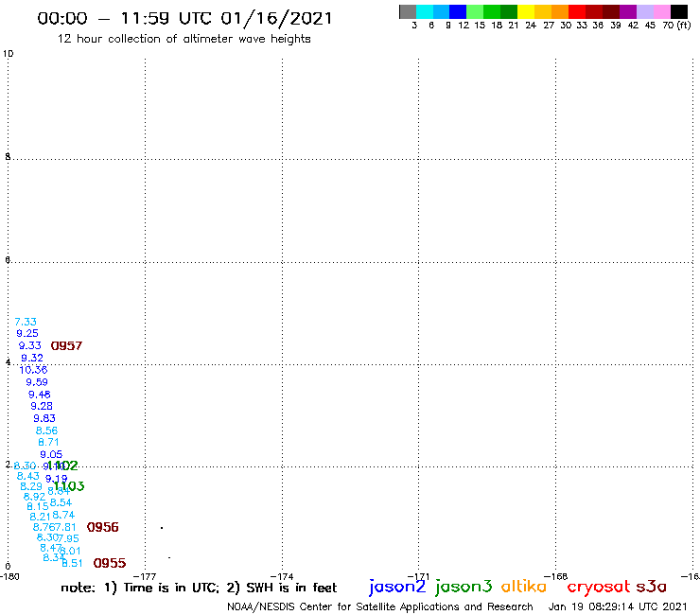Click the altika satellite label
Image resolution: width=700 pixels, height=615 pixels.
523,587
